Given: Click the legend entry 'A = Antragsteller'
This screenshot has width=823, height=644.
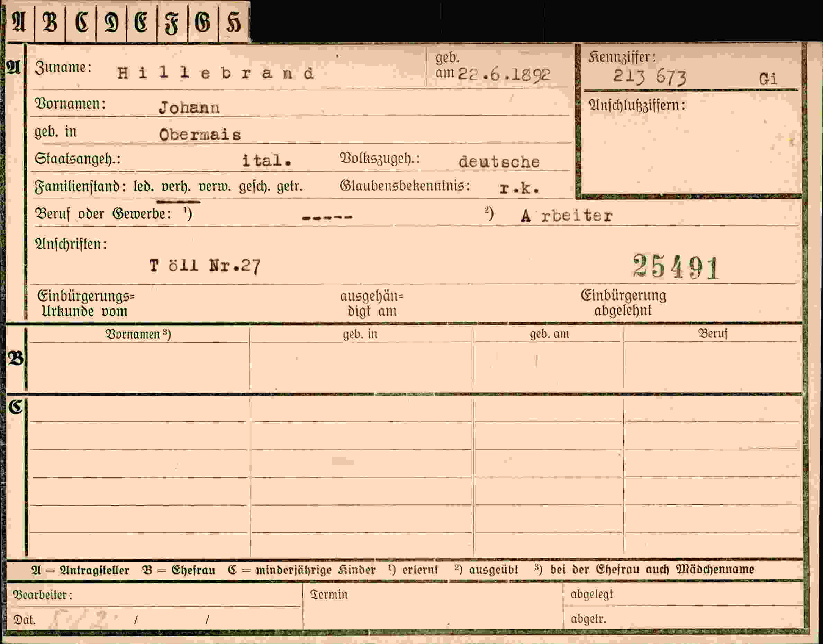Looking at the screenshot, I should (80, 570).
